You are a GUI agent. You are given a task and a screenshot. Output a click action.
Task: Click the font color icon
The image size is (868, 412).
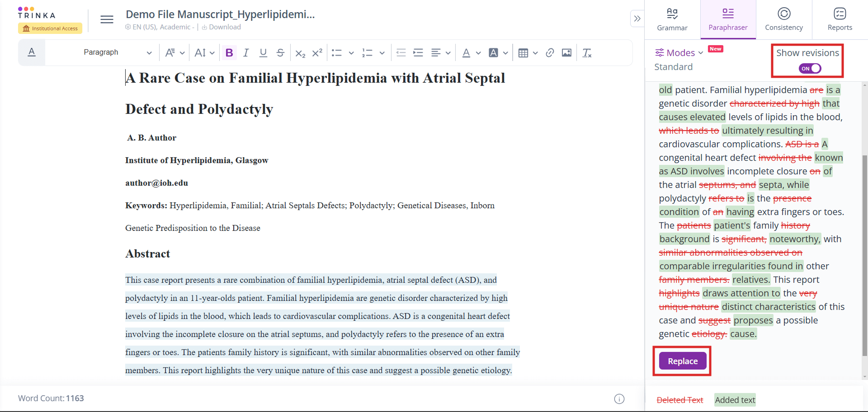[466, 53]
